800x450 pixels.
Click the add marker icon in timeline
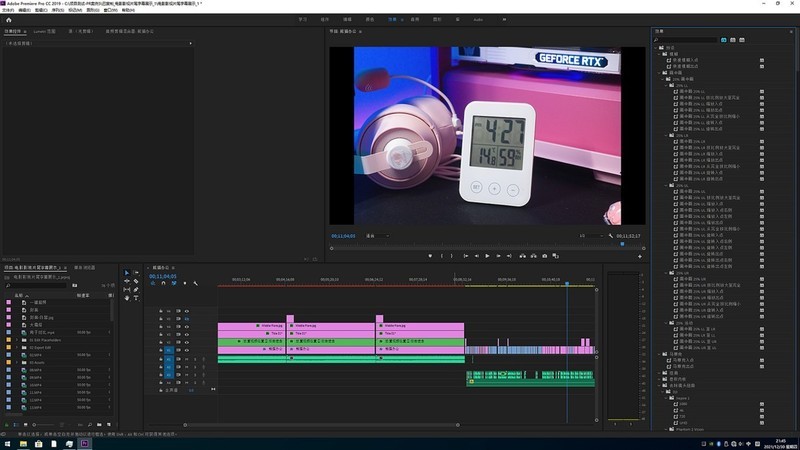pos(184,283)
